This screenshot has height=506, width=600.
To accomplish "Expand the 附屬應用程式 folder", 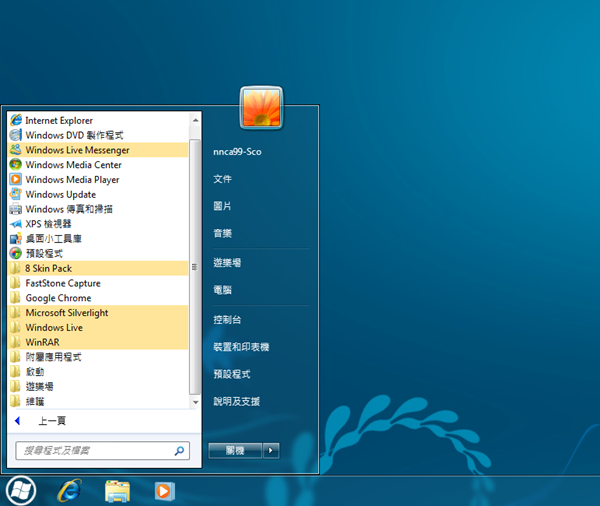I will [x=98, y=357].
